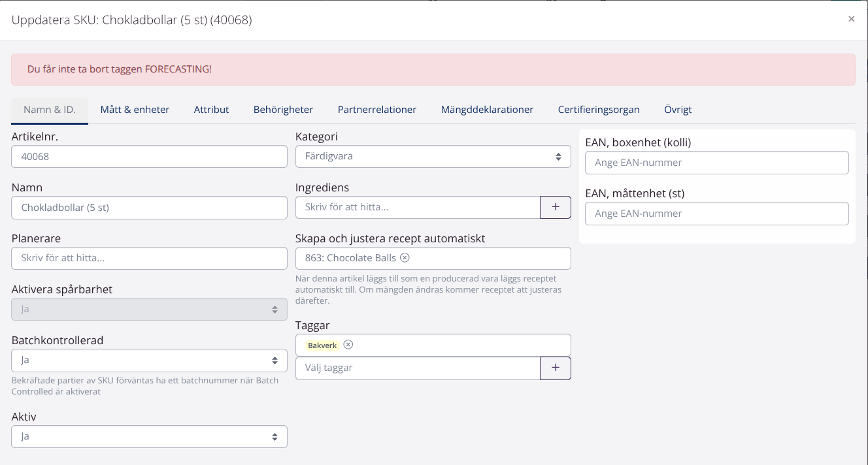Click the plus button next to Välj taggar

[x=555, y=368]
